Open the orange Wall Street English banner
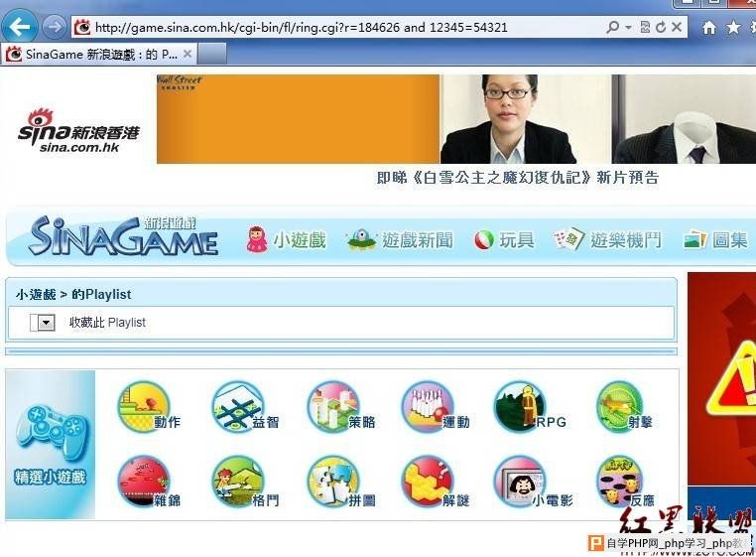Viewport: 756px width, 557px height. click(298, 119)
